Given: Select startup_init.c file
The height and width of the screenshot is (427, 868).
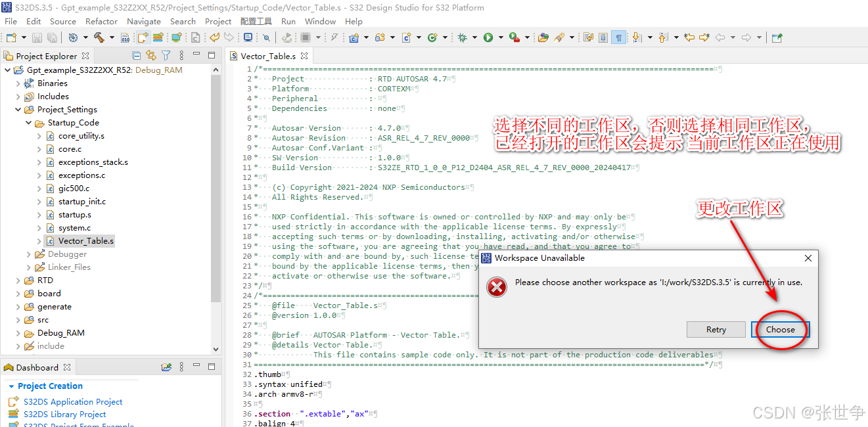Looking at the screenshot, I should [82, 202].
